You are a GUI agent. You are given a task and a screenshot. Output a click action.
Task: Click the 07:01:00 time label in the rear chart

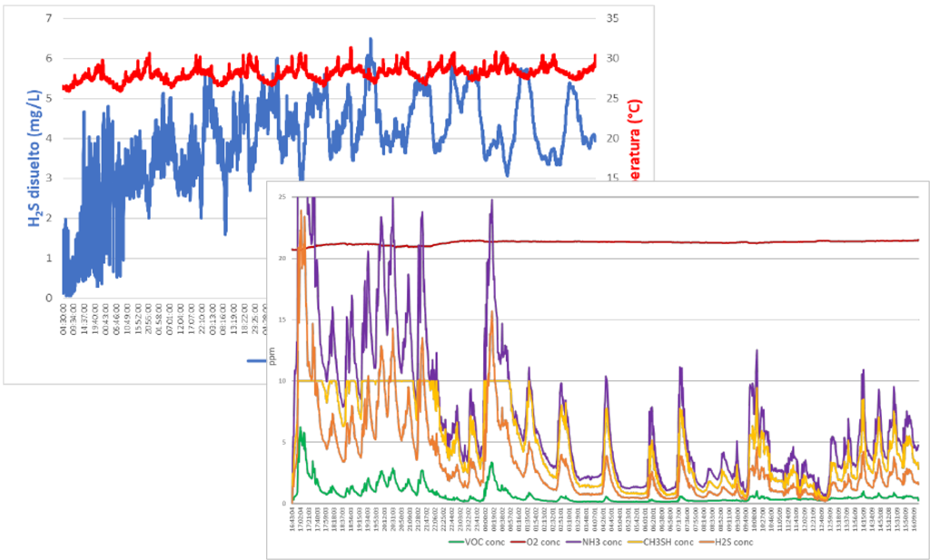pos(170,319)
